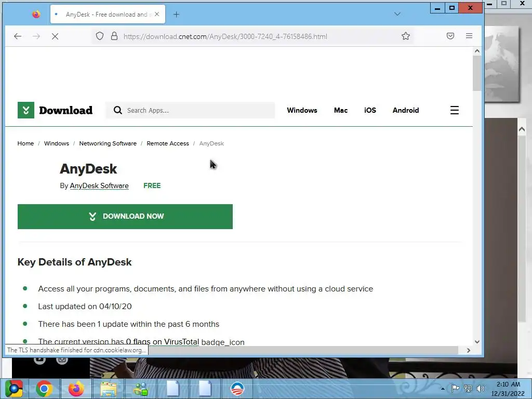Go to Windows breadcrumb link
This screenshot has height=399, width=532.
[x=57, y=143]
